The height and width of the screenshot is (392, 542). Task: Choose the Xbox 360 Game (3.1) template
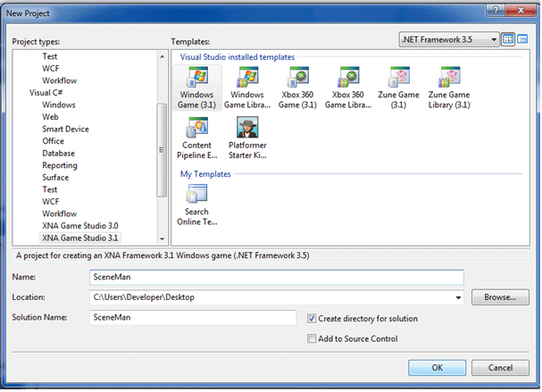click(297, 88)
